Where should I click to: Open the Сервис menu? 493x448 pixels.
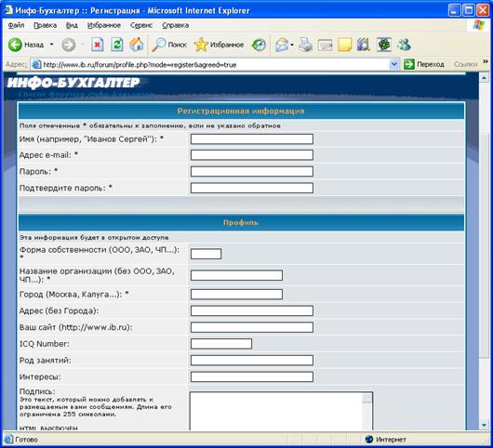141,25
